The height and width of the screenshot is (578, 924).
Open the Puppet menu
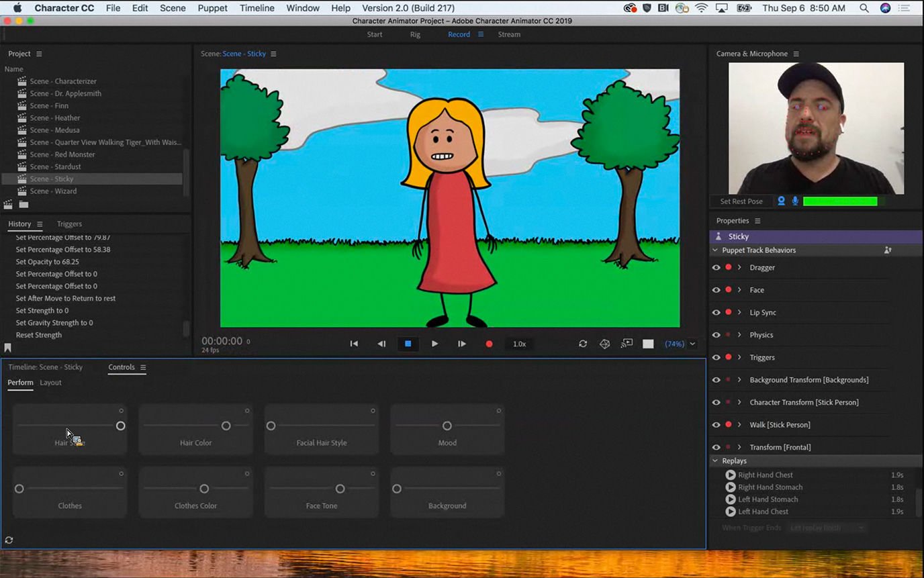[x=212, y=8]
